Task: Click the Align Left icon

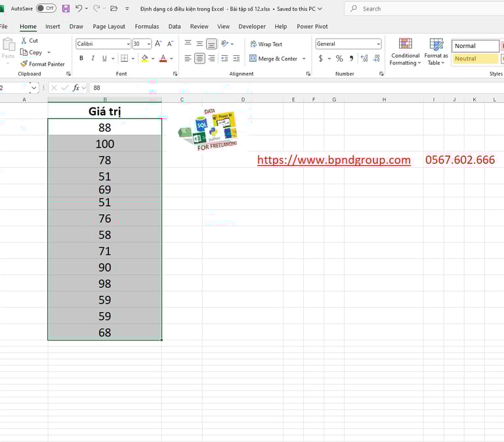Action: point(188,58)
